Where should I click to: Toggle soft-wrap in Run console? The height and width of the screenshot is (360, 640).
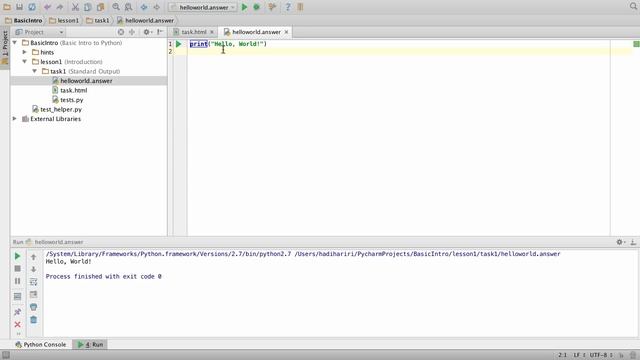33,282
